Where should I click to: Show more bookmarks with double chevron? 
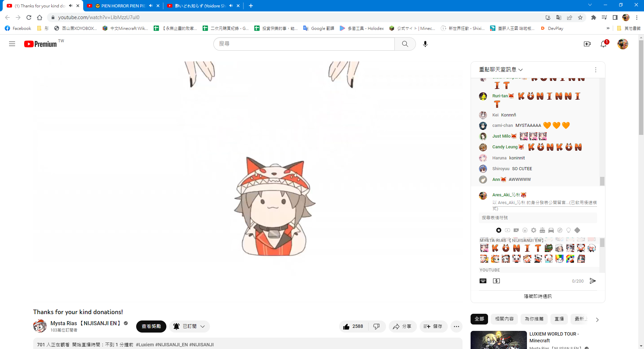point(608,29)
